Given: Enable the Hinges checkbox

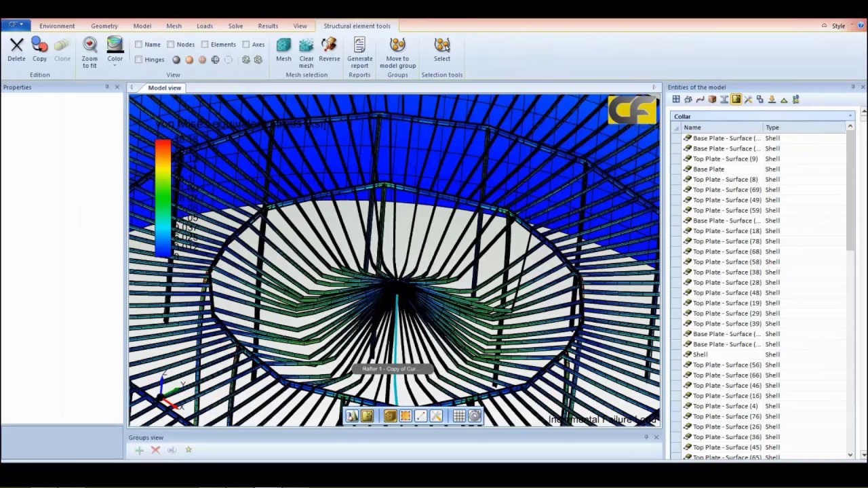Looking at the screenshot, I should (138, 60).
